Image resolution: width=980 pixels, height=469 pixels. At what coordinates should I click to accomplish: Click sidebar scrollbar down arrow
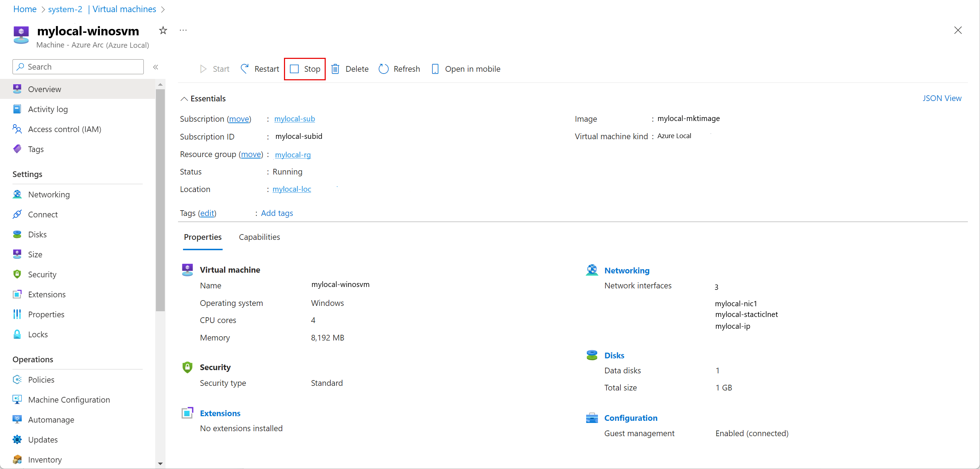(x=160, y=464)
